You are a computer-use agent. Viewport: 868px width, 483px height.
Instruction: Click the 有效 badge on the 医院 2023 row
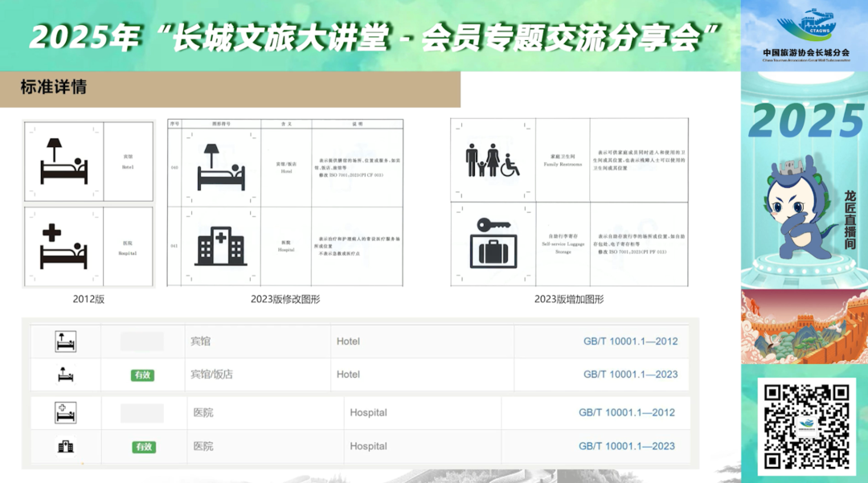click(x=142, y=446)
